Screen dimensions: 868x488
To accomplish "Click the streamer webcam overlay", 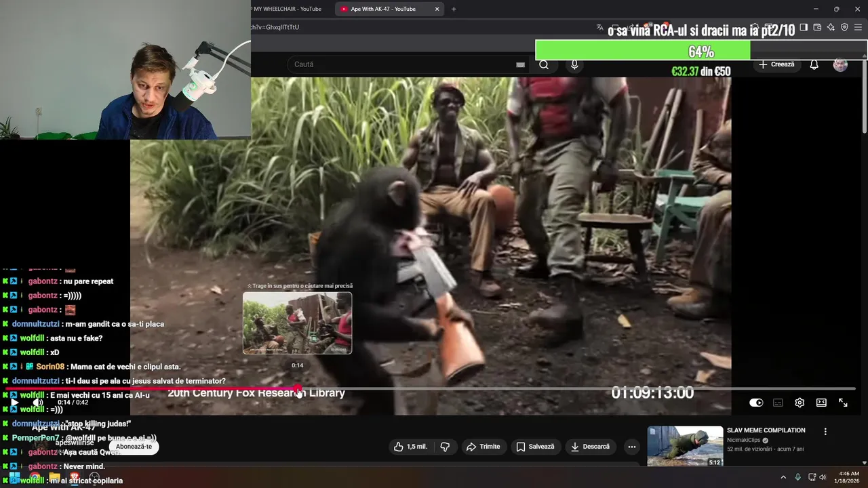I will [125, 70].
